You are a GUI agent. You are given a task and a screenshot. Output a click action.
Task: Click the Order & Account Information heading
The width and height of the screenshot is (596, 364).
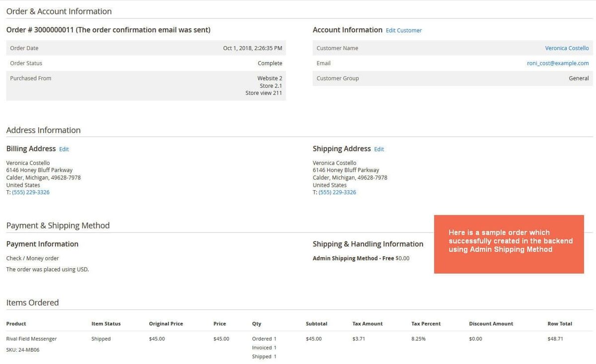point(59,11)
